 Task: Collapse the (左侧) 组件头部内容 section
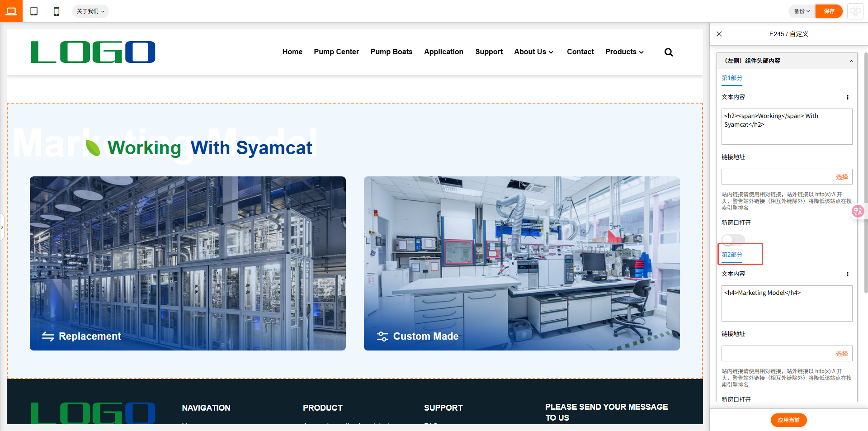pos(851,61)
